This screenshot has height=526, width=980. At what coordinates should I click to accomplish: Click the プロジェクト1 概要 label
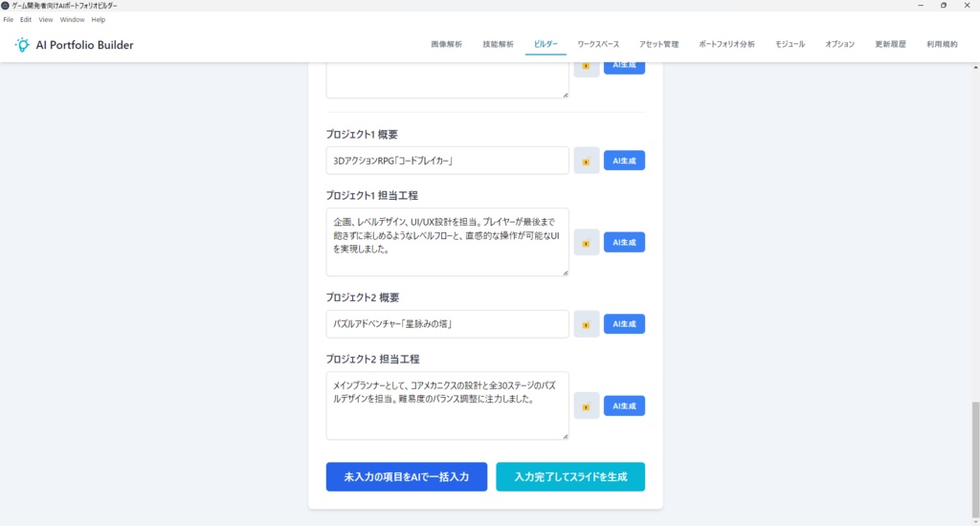click(x=362, y=134)
